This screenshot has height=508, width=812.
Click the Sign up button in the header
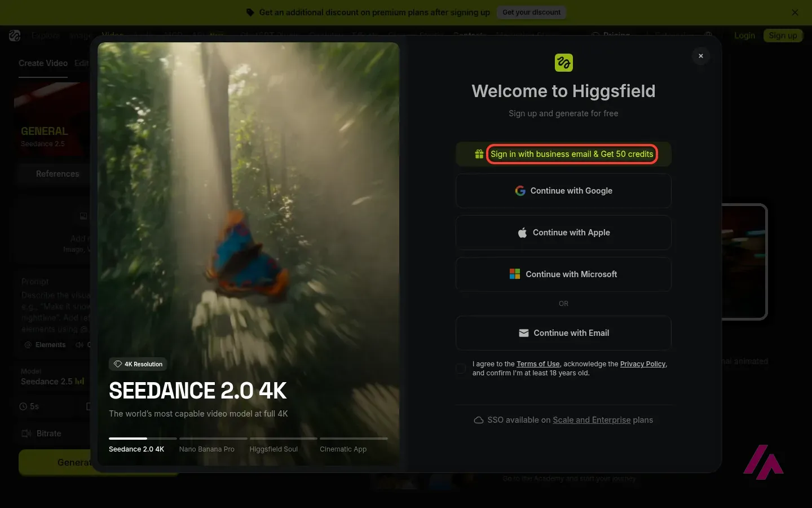[783, 36]
